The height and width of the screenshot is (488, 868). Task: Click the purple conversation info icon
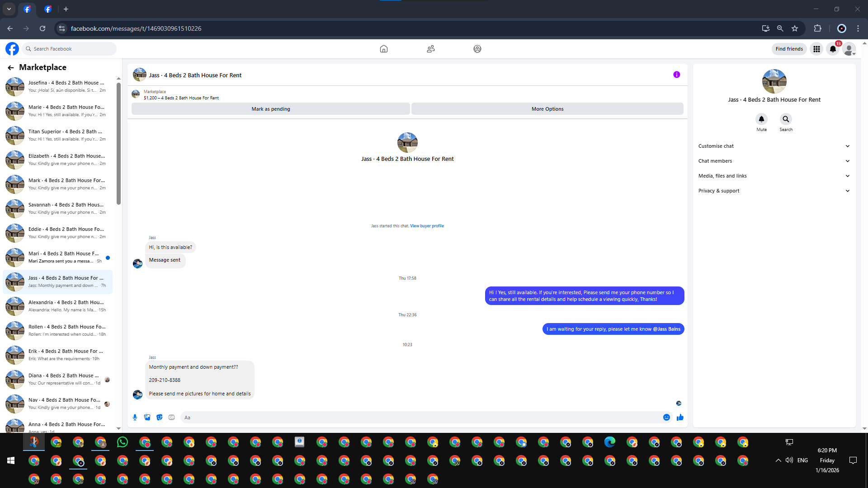[676, 75]
